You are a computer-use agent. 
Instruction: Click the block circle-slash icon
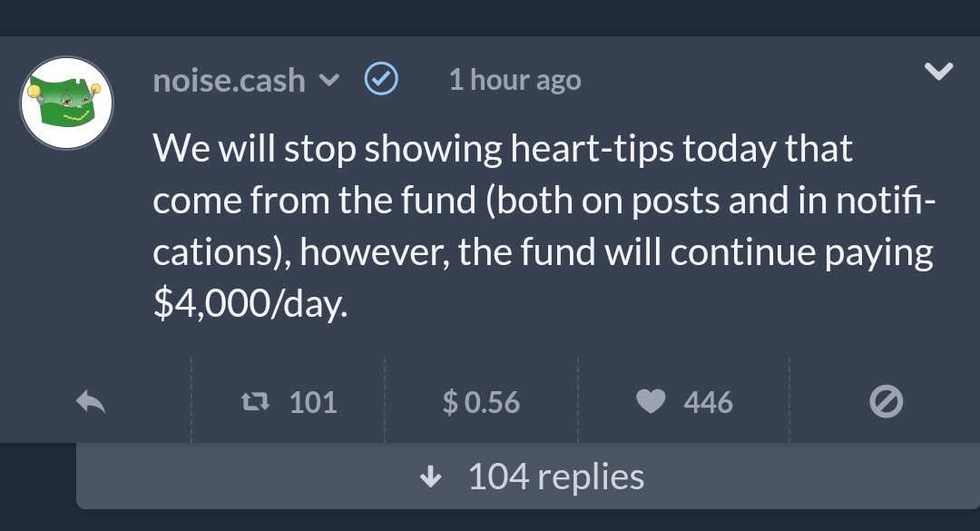pos(886,401)
